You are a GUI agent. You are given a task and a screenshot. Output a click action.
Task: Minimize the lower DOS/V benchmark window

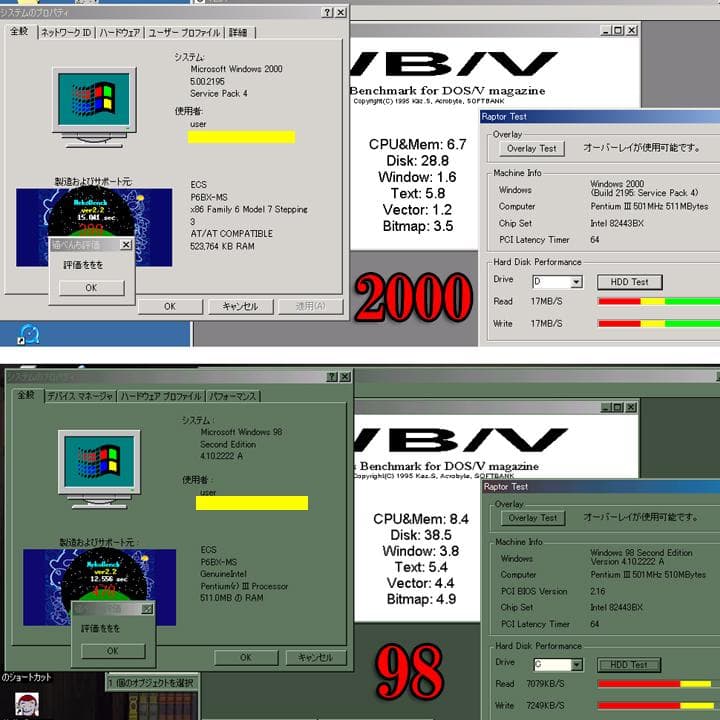607,407
